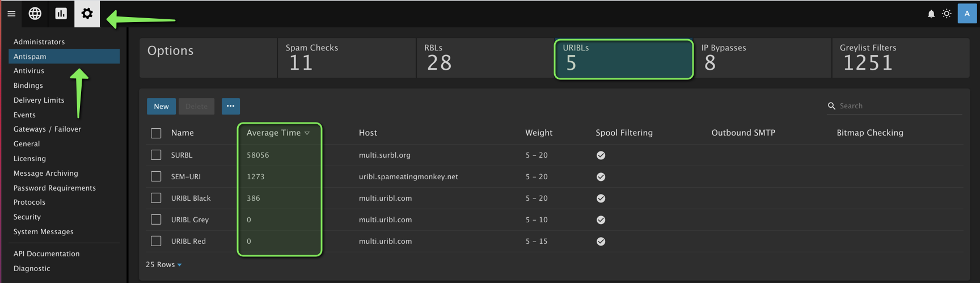Open the Spam Checks tab
The image size is (980, 283).
(346, 58)
